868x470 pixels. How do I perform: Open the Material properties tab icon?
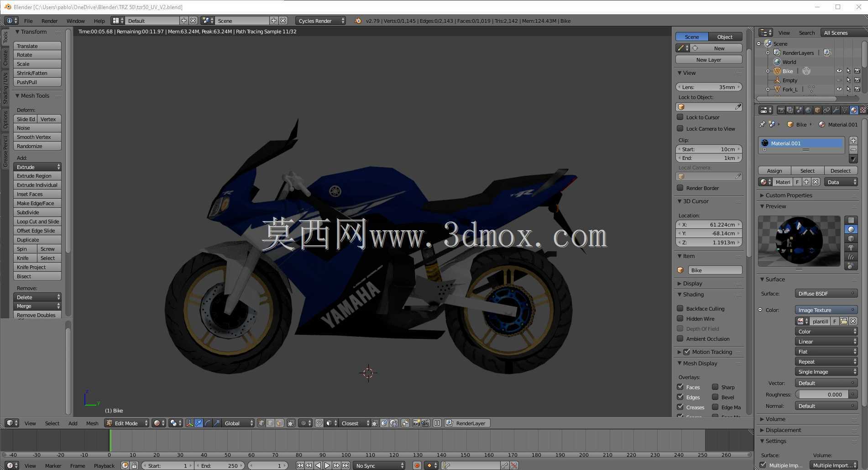coord(854,110)
